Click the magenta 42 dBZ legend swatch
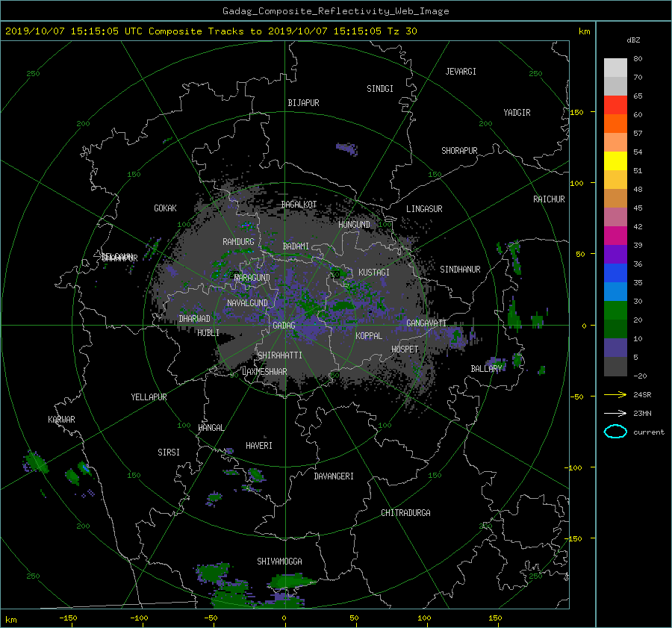 click(615, 235)
